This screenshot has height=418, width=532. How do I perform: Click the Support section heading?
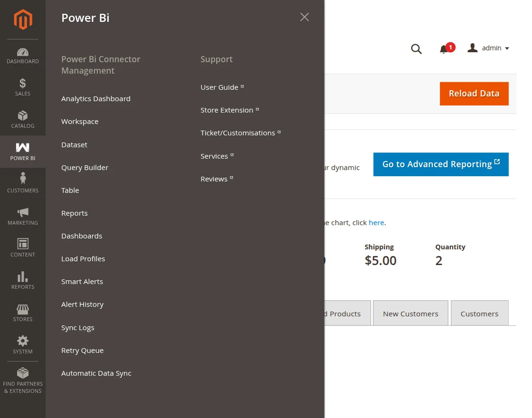[217, 59]
